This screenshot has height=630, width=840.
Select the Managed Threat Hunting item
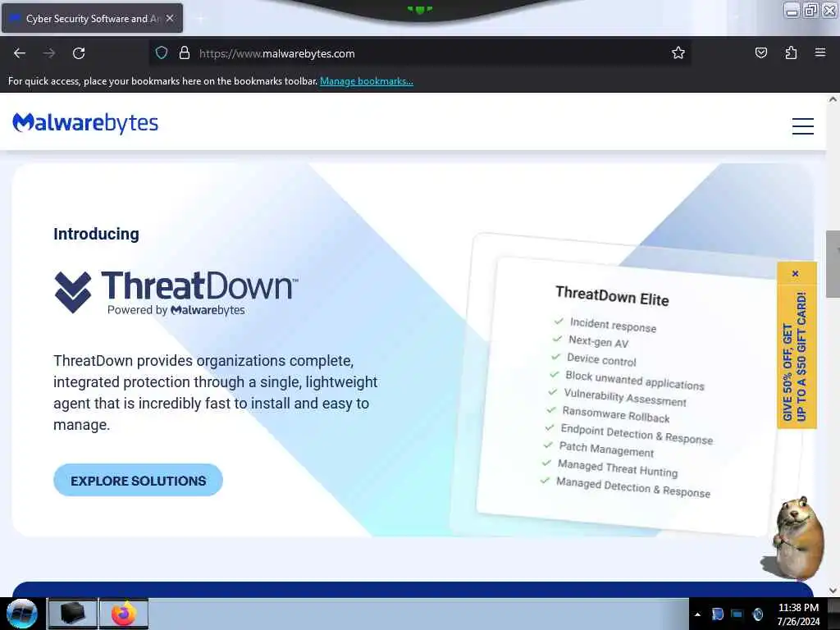pos(618,468)
